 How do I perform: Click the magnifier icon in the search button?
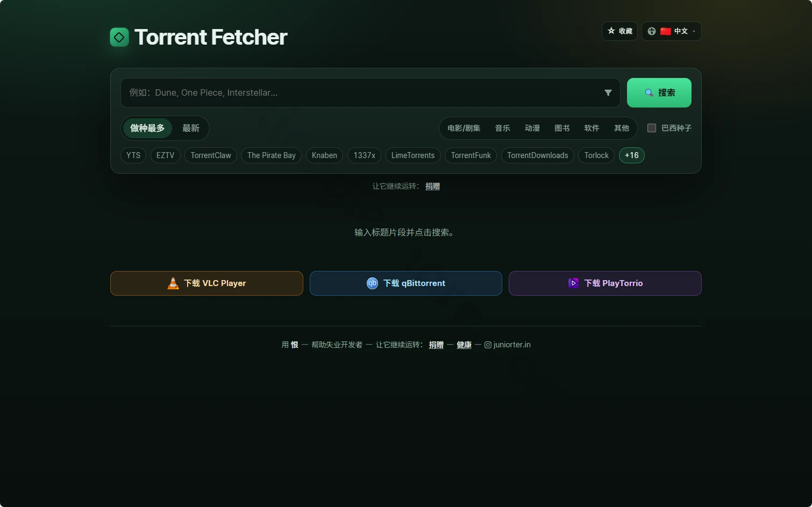[649, 93]
